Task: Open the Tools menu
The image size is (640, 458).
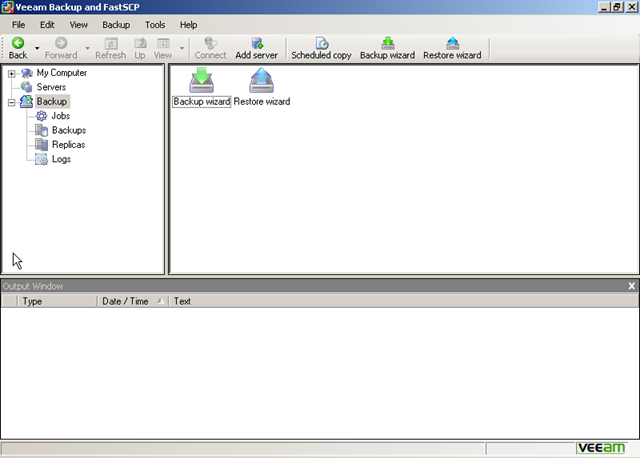Action: 155,24
